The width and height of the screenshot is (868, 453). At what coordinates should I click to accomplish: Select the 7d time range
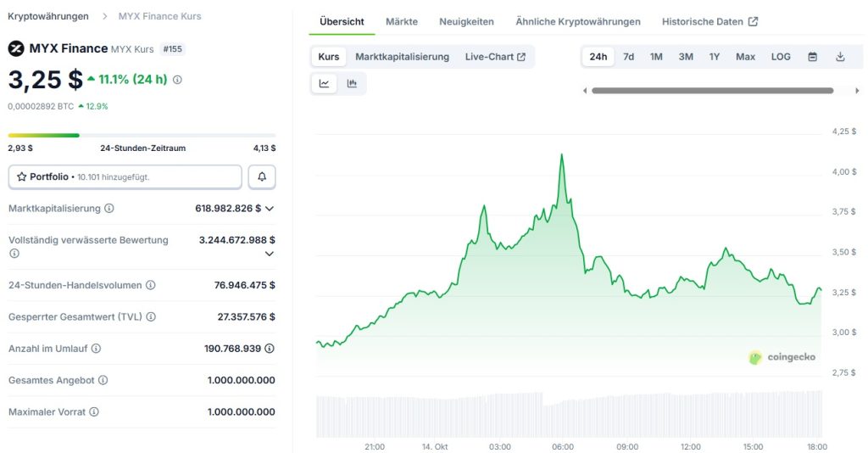(x=628, y=57)
